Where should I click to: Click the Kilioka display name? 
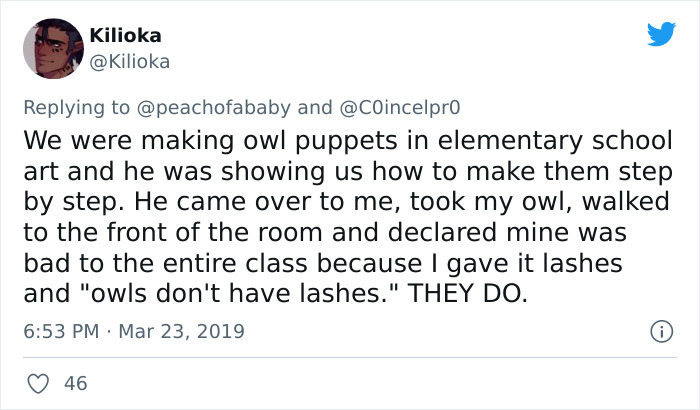click(125, 35)
